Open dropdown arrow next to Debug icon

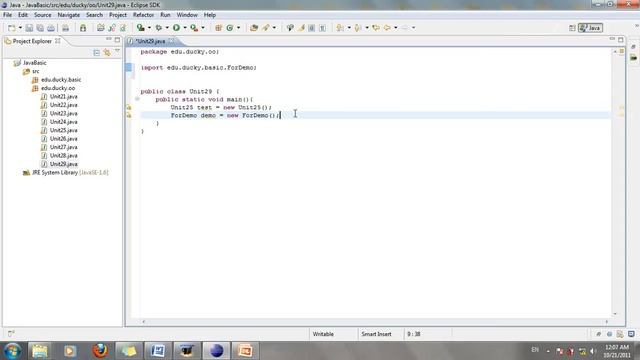point(167,28)
